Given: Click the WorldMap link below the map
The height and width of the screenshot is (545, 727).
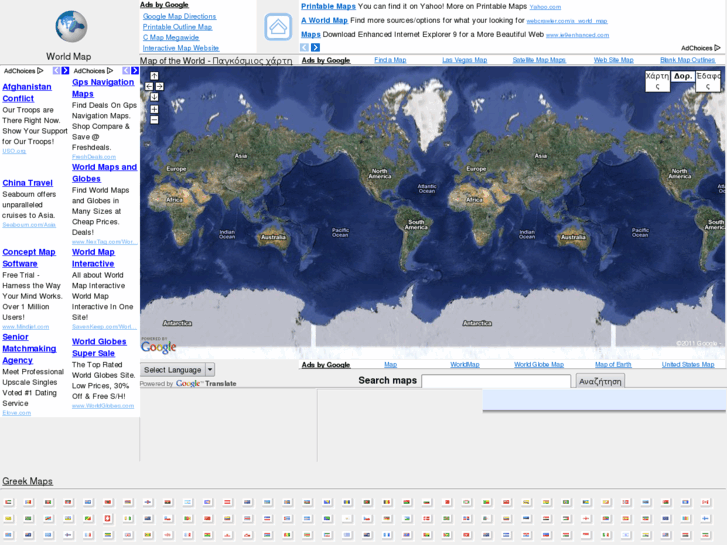Looking at the screenshot, I should pos(465,365).
